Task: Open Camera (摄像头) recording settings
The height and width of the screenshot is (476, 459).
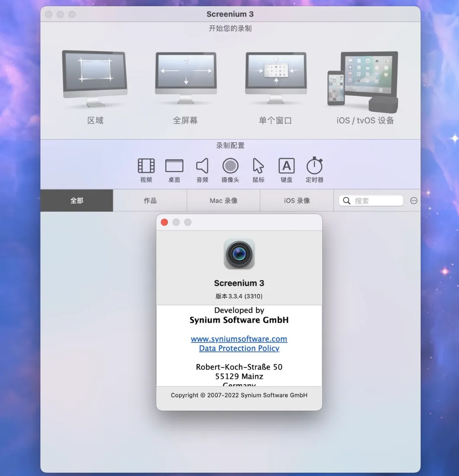Action: (230, 170)
